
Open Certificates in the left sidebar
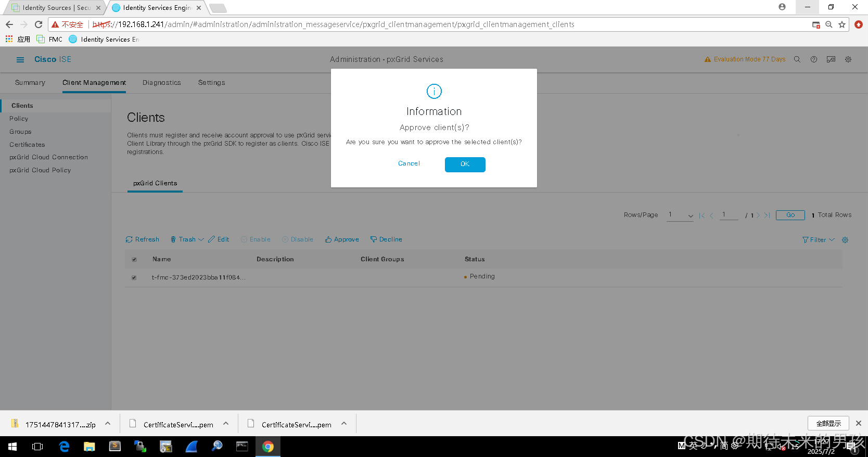click(27, 145)
